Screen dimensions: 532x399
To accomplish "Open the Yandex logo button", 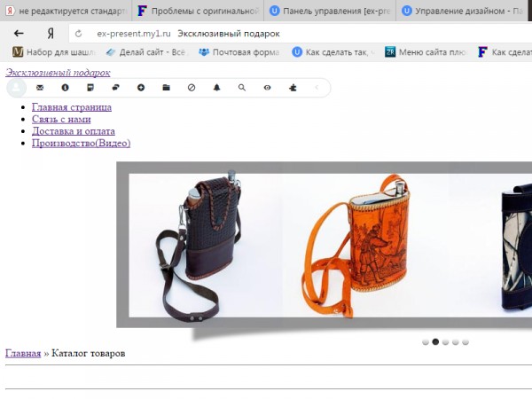I will click(51, 34).
